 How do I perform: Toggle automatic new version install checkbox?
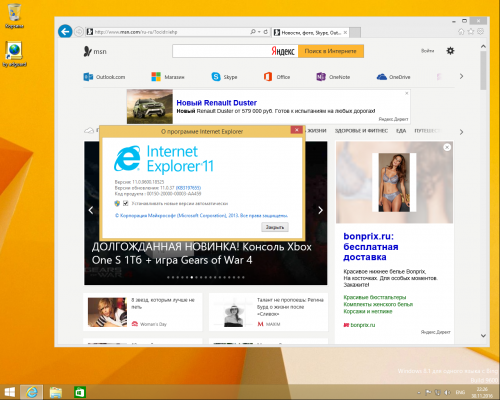point(126,203)
